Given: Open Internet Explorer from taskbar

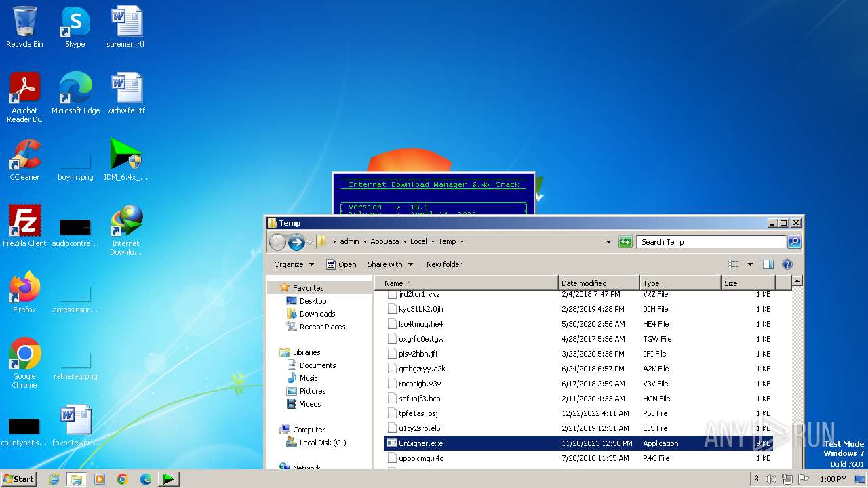Looking at the screenshot, I should coord(54,479).
